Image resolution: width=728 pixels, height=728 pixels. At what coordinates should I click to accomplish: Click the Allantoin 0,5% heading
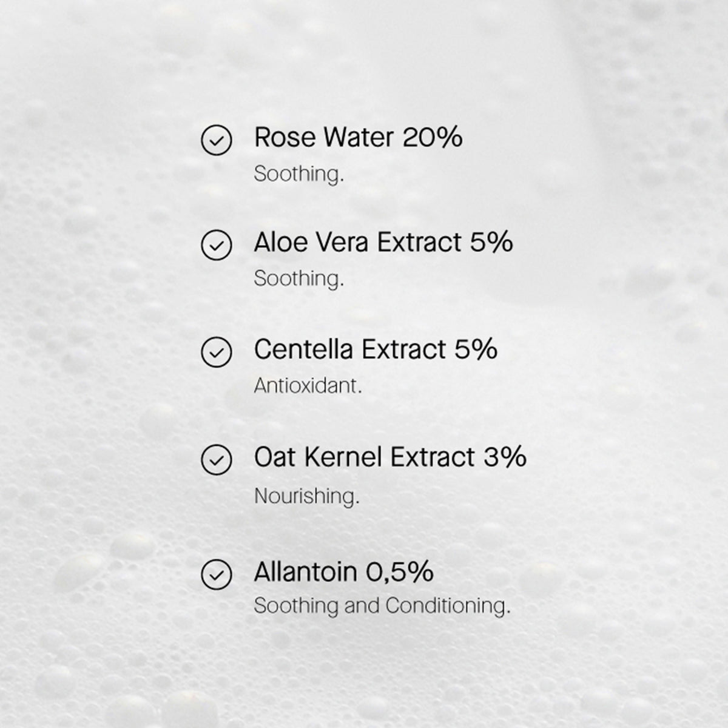[343, 571]
